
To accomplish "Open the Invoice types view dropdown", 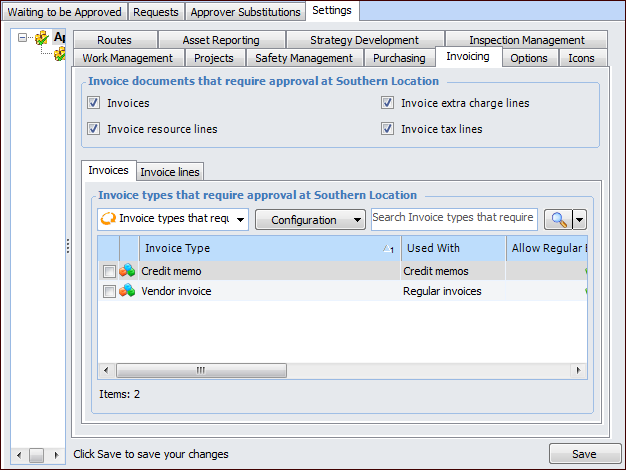I will [x=172, y=220].
